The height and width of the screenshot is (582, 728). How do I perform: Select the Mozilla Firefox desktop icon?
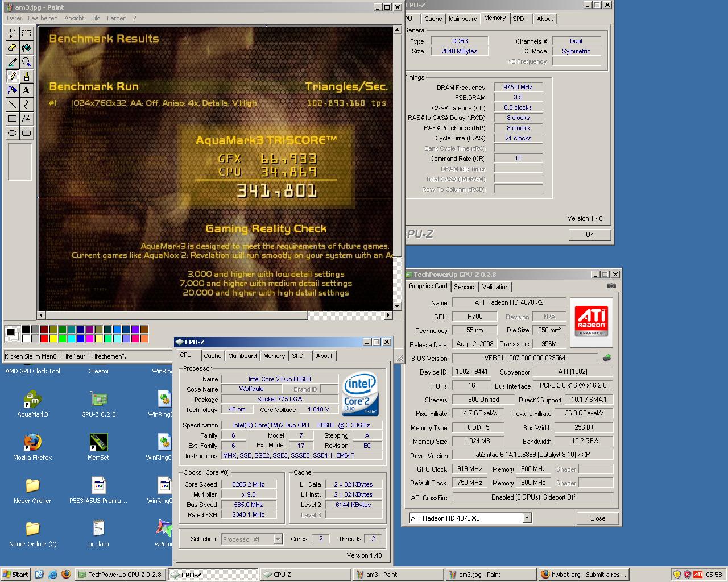(x=32, y=447)
